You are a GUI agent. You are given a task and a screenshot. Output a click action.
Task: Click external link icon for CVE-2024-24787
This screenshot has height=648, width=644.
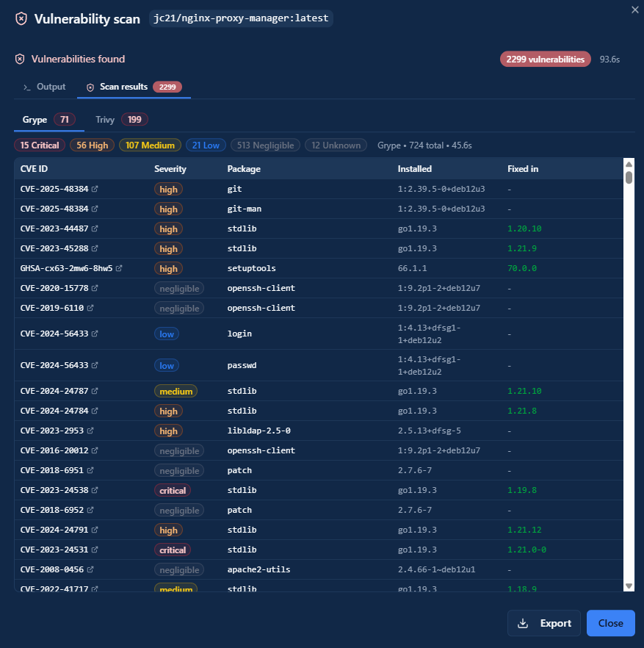[x=95, y=392]
